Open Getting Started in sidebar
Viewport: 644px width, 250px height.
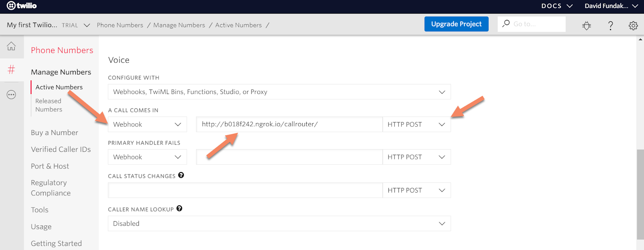click(56, 244)
